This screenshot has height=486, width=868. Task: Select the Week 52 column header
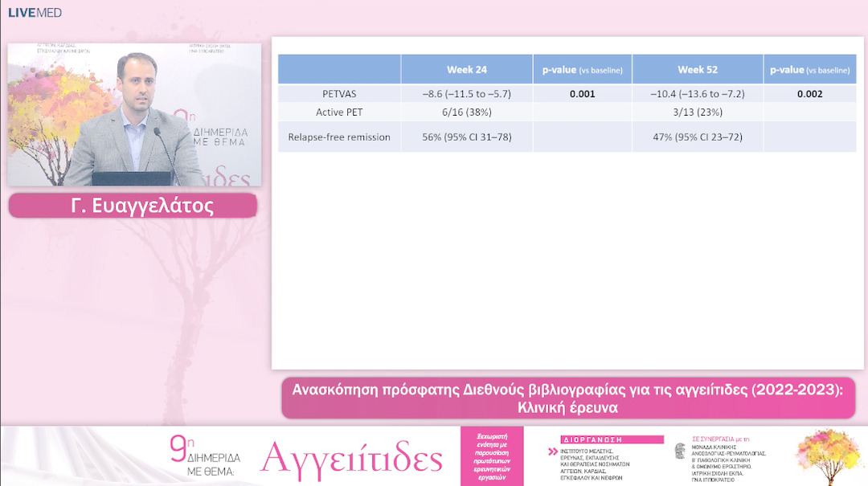click(x=697, y=70)
